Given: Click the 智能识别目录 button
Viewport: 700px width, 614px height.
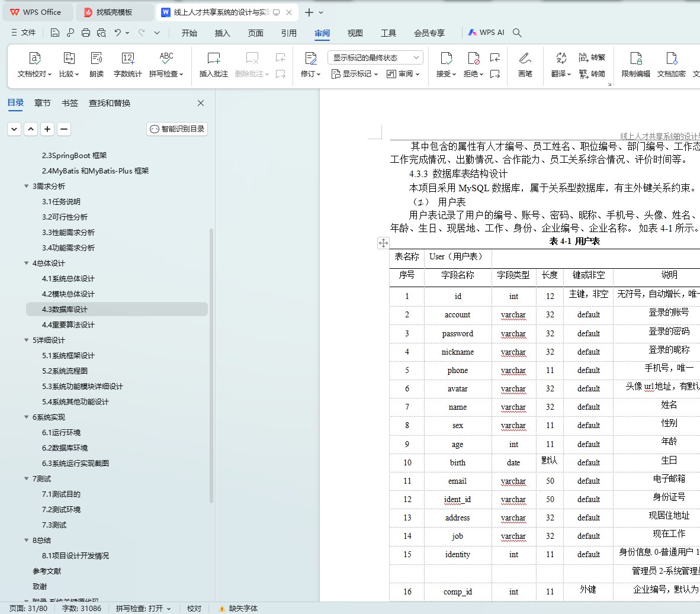Looking at the screenshot, I should [177, 129].
